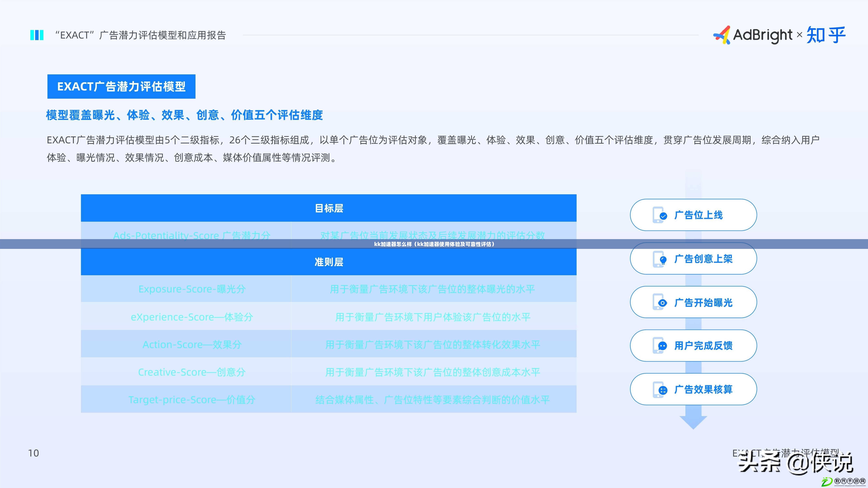This screenshot has width=868, height=488.
Task: Click the “EXACT”广告潜力评估模型和应用报告 header text
Action: (140, 35)
